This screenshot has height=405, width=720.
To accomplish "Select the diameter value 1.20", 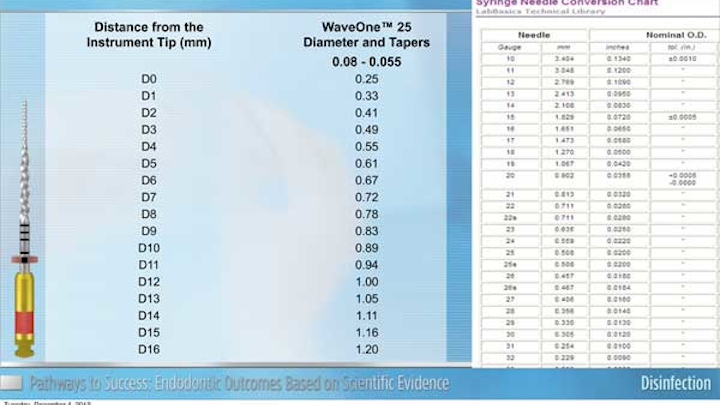I will click(x=366, y=349).
